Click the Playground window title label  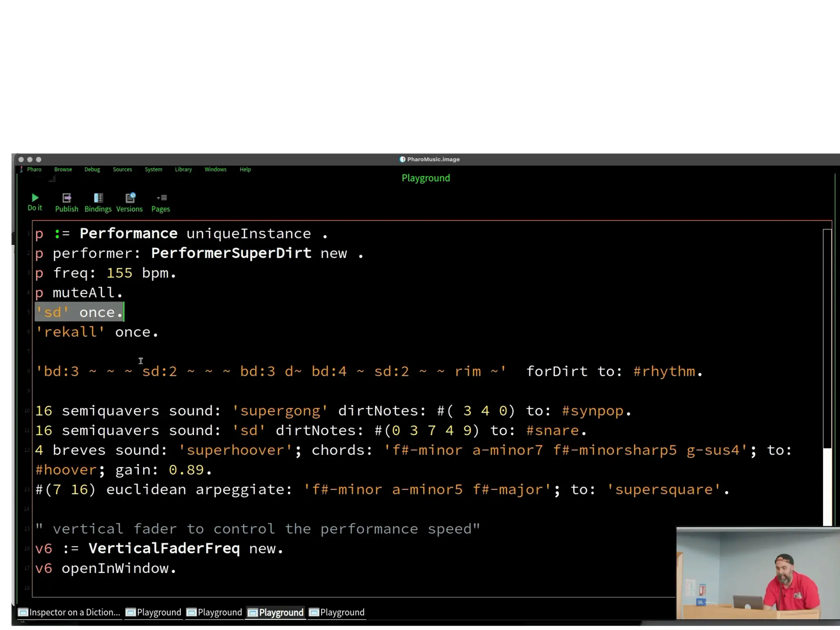click(425, 178)
